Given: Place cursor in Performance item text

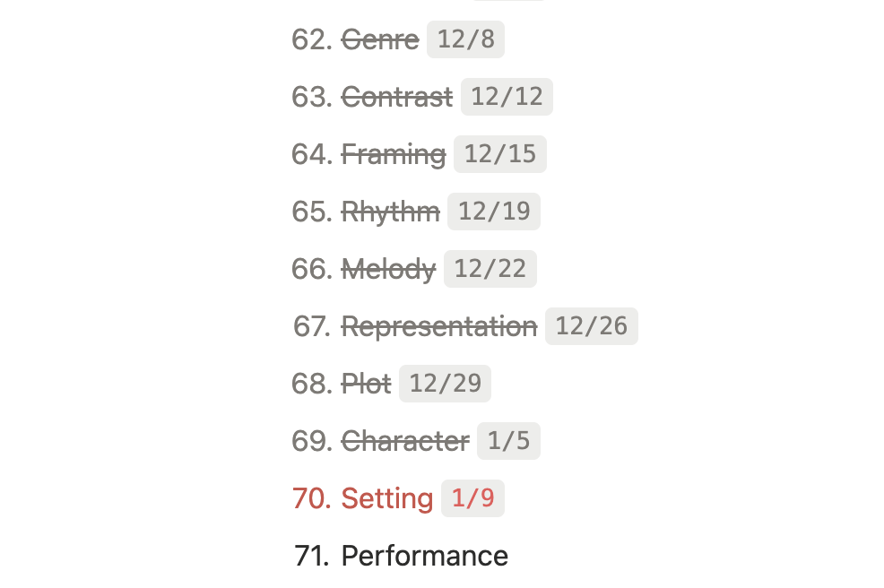Looking at the screenshot, I should pyautogui.click(x=425, y=556).
